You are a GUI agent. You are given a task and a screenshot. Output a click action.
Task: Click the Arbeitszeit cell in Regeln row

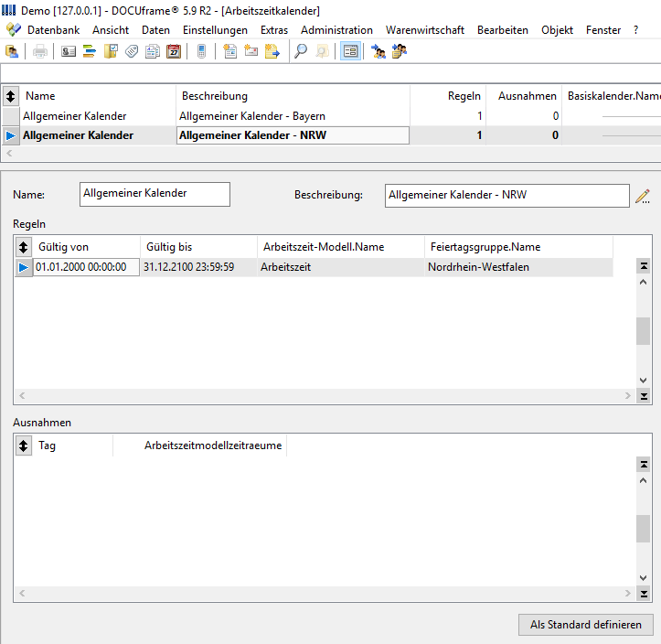341,267
